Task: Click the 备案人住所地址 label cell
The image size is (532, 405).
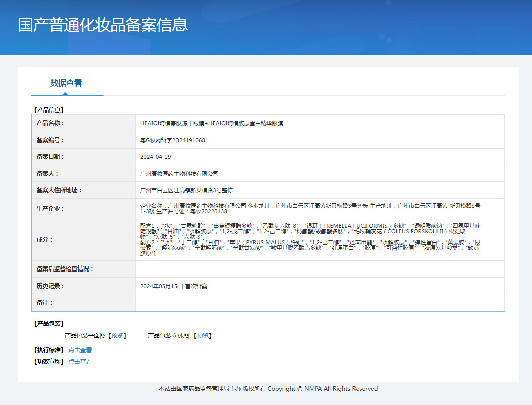Action: [83, 190]
